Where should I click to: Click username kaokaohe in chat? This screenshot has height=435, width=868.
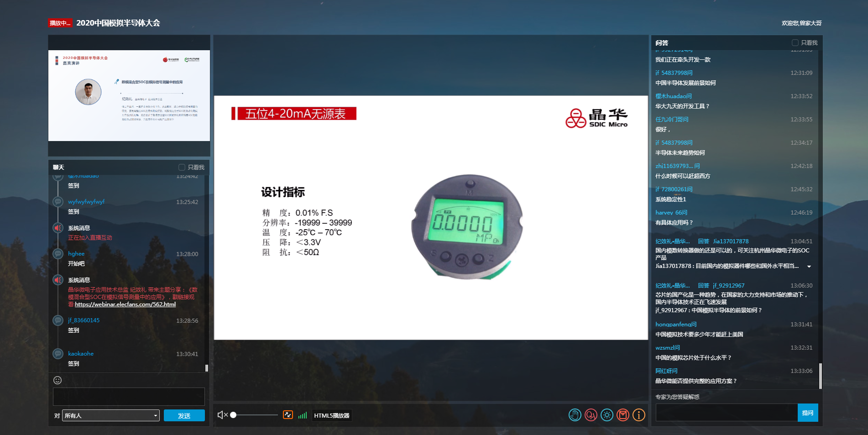pos(81,354)
